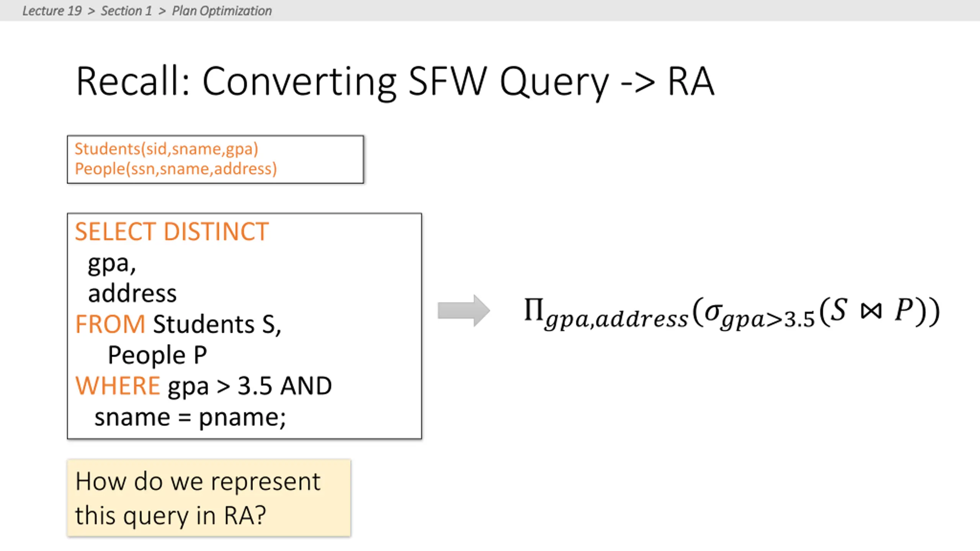Click the 'Plan Optimization' breadcrumb text
This screenshot has height=551, width=980.
pyautogui.click(x=222, y=11)
